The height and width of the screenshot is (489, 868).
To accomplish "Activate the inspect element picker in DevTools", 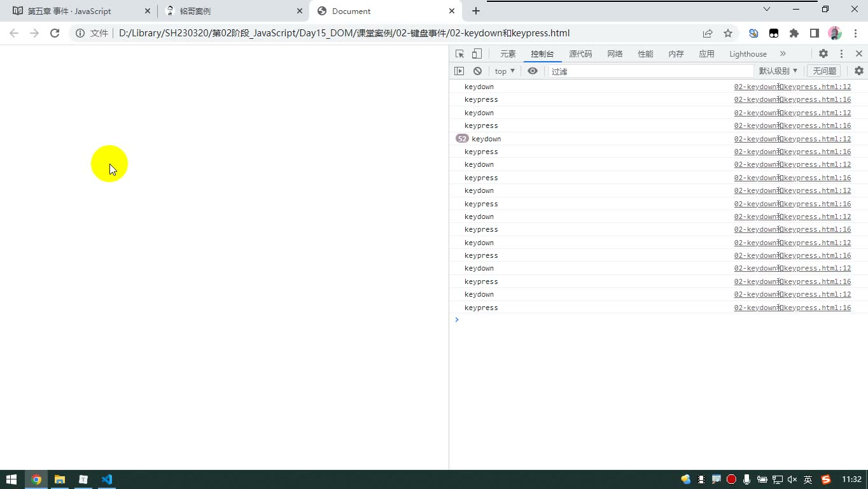I will [x=460, y=54].
